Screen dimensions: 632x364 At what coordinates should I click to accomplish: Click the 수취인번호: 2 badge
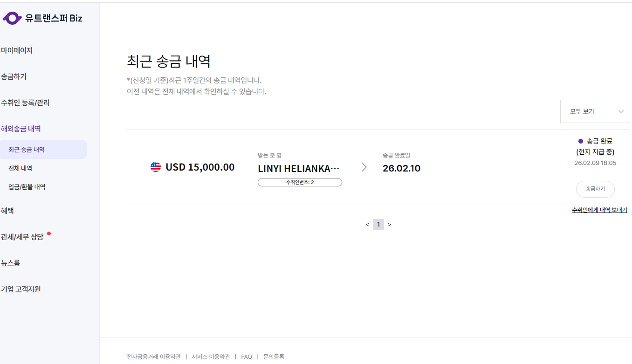click(x=300, y=182)
